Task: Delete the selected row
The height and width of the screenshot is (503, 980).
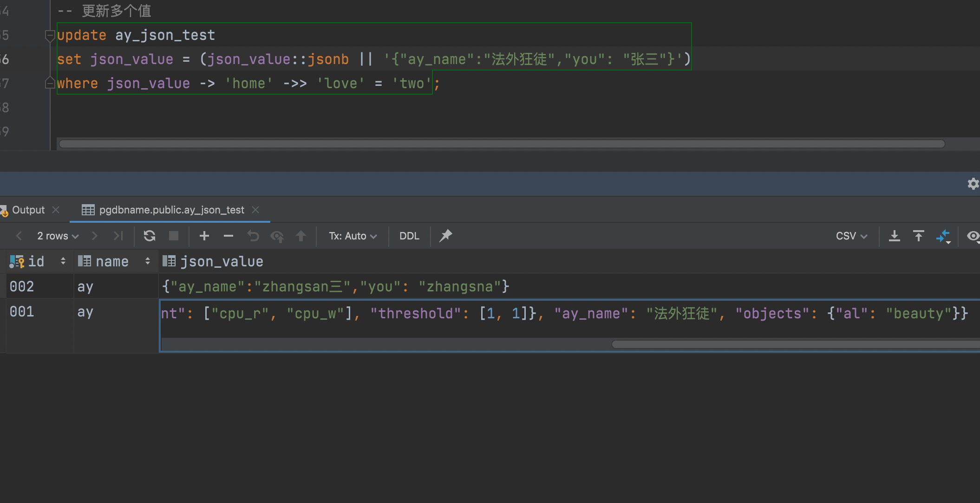Action: point(228,236)
